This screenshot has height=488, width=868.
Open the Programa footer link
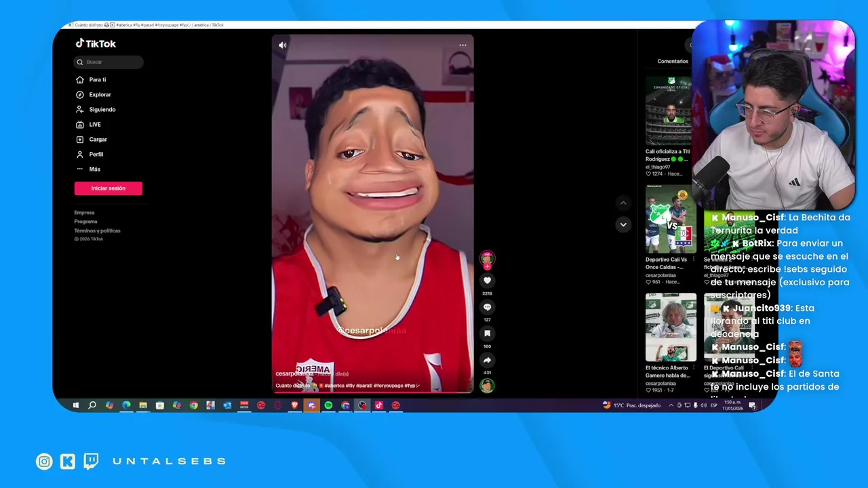(x=85, y=222)
